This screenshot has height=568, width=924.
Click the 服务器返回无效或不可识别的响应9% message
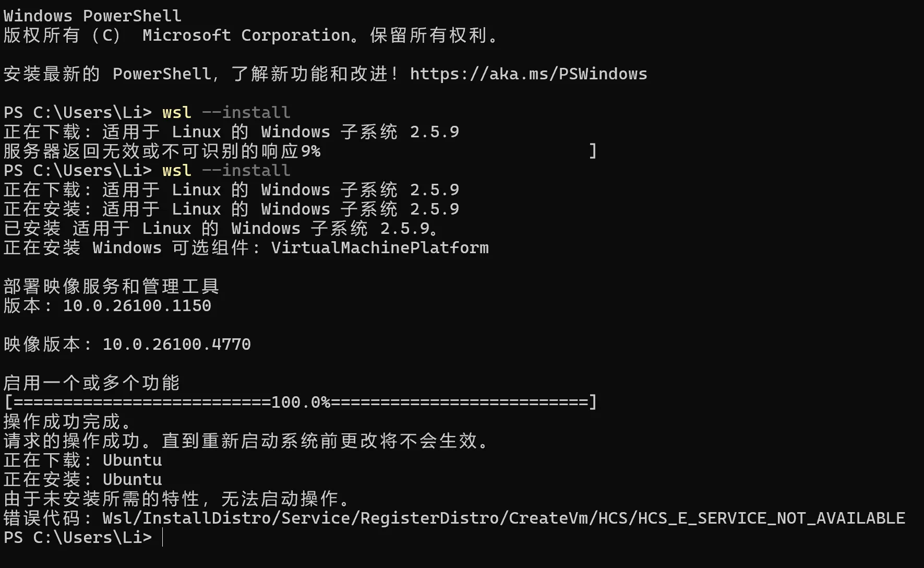click(x=162, y=151)
